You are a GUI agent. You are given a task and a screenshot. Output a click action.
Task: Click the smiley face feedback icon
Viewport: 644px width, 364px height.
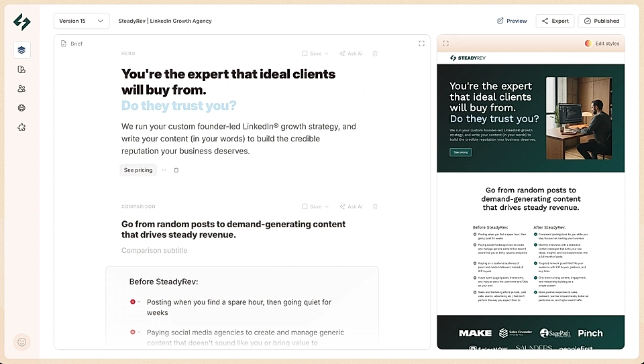pyautogui.click(x=21, y=342)
